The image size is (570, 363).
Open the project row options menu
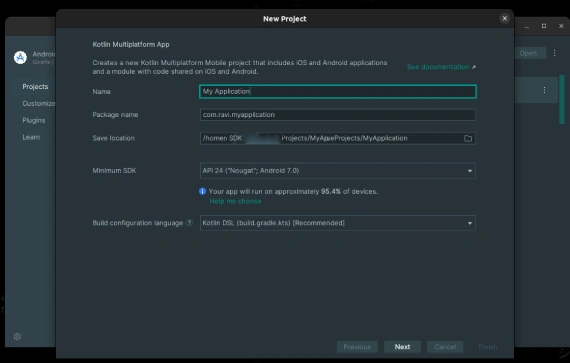click(x=544, y=90)
